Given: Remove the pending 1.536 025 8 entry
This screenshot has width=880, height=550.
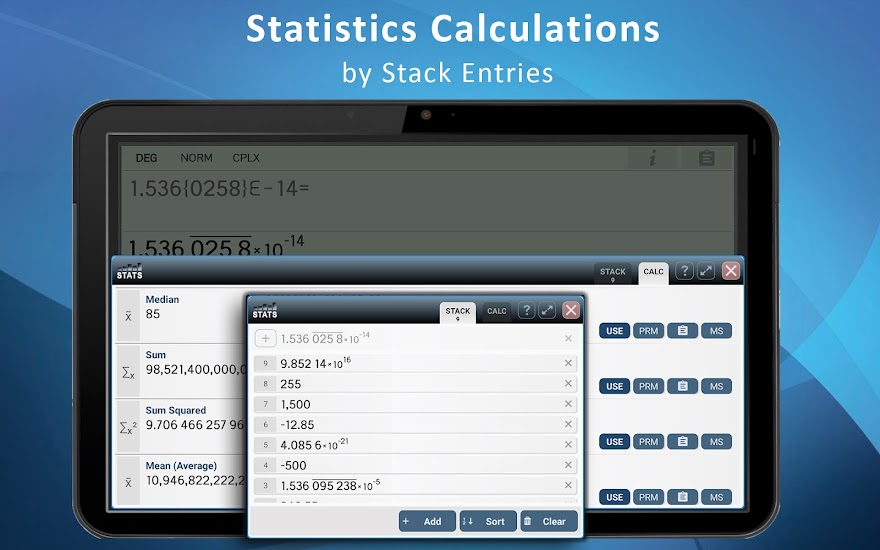Looking at the screenshot, I should [x=568, y=338].
